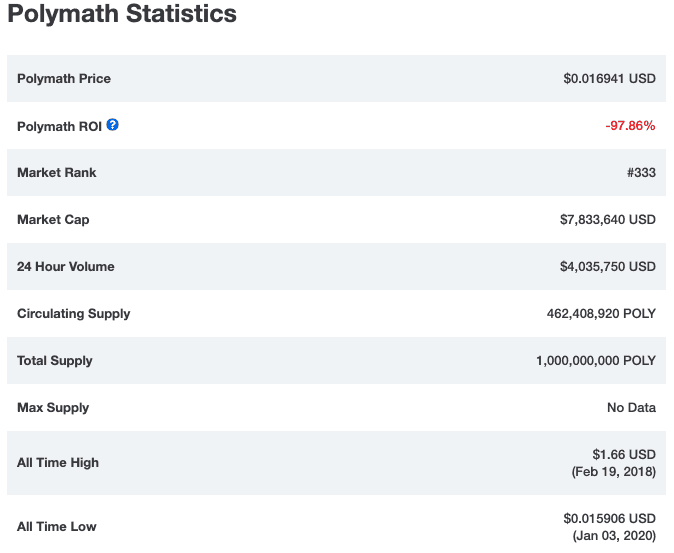674x553 pixels.
Task: Click the -97.86% ROI value
Action: pyautogui.click(x=630, y=126)
